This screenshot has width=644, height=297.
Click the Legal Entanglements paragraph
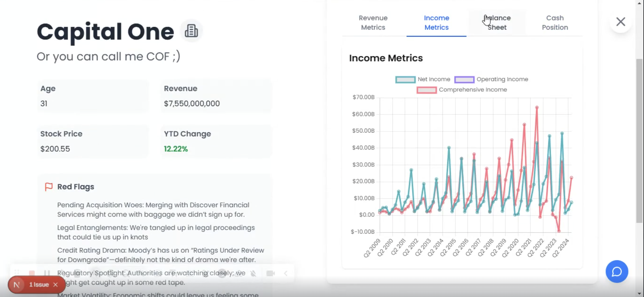156,232
